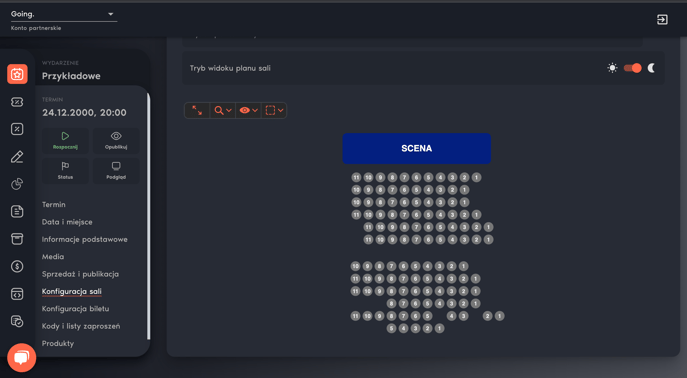Click the Rozpocznij play button

(x=65, y=141)
